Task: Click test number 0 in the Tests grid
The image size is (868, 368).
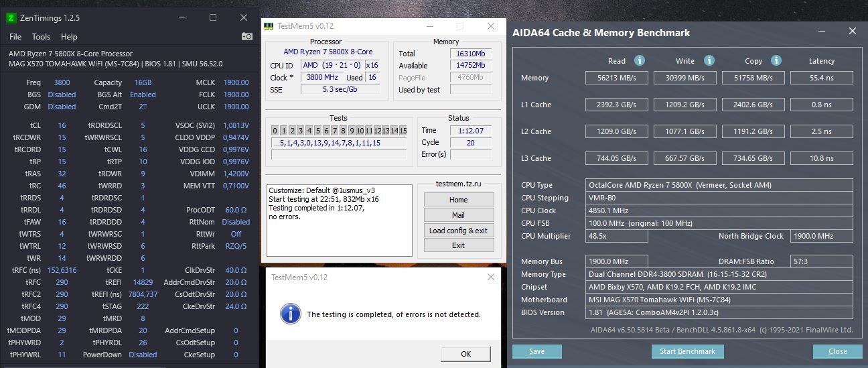Action: coord(275,131)
